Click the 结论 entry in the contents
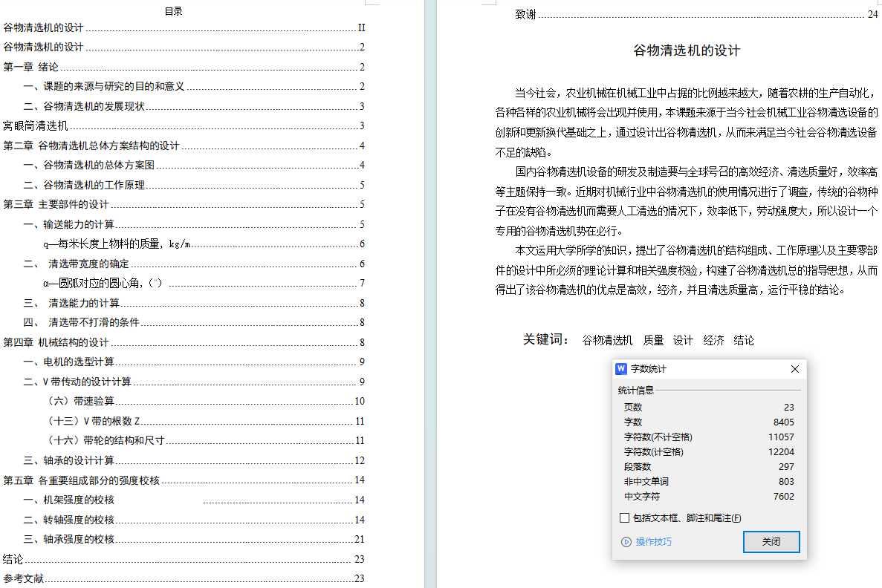Viewport: 882px width, 588px height. pos(13,559)
